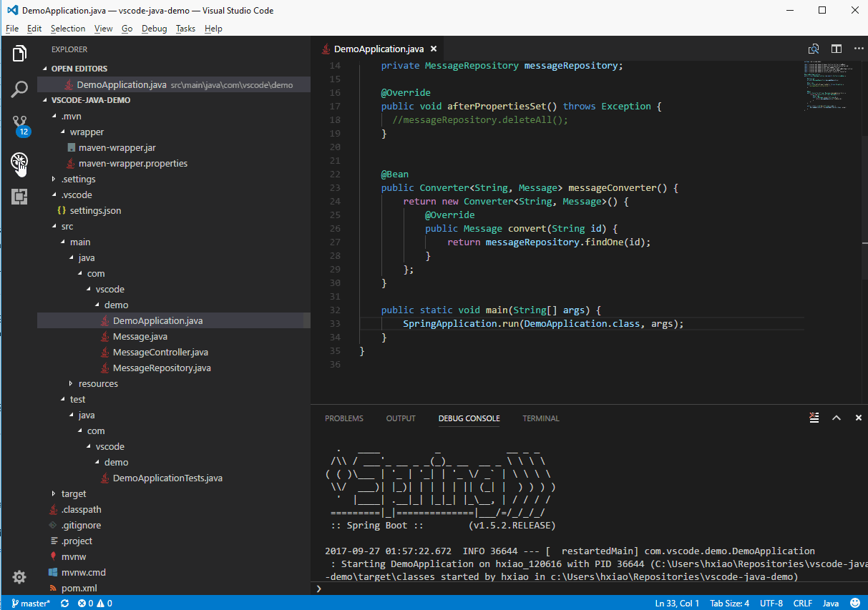This screenshot has height=610, width=868.
Task: Split the editor using the split icon
Action: [836, 49]
